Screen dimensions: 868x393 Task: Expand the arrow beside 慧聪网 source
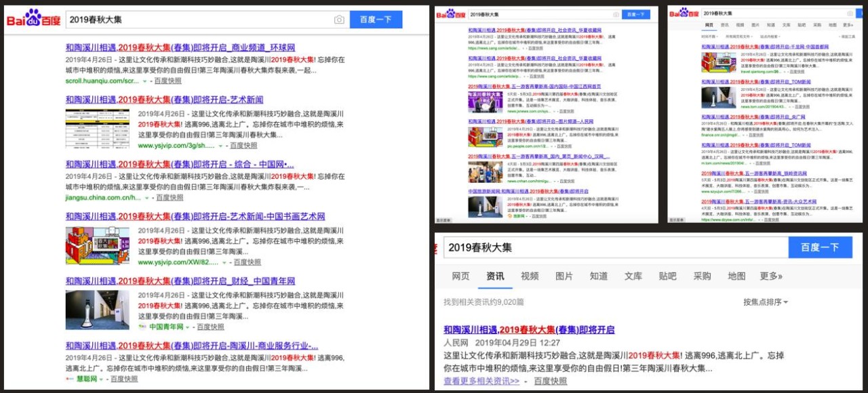[x=102, y=379]
